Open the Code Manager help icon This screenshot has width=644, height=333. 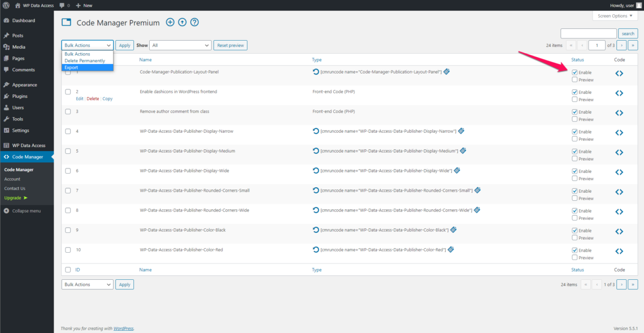coord(194,22)
